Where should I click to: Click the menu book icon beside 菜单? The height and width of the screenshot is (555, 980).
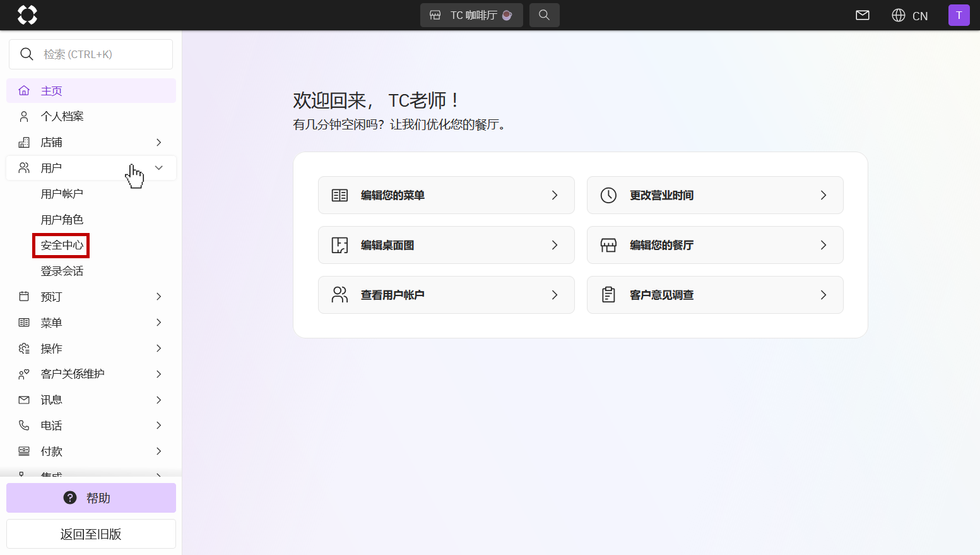pyautogui.click(x=24, y=323)
